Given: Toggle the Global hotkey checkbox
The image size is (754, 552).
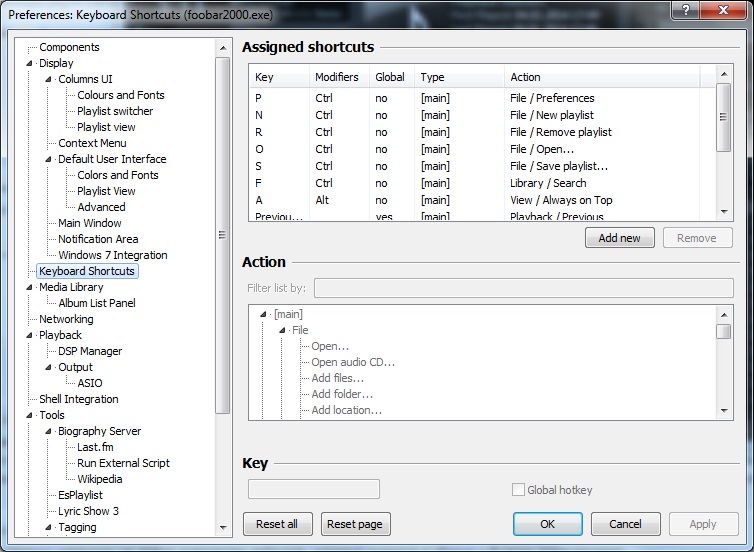Looking at the screenshot, I should point(518,490).
